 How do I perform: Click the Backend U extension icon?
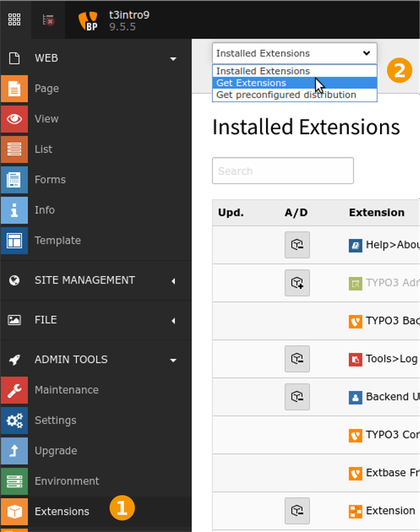pyautogui.click(x=355, y=398)
